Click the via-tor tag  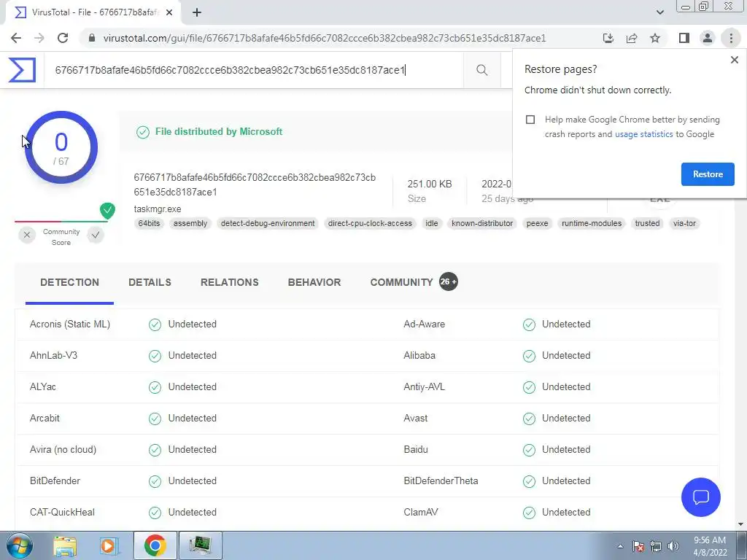click(x=684, y=223)
